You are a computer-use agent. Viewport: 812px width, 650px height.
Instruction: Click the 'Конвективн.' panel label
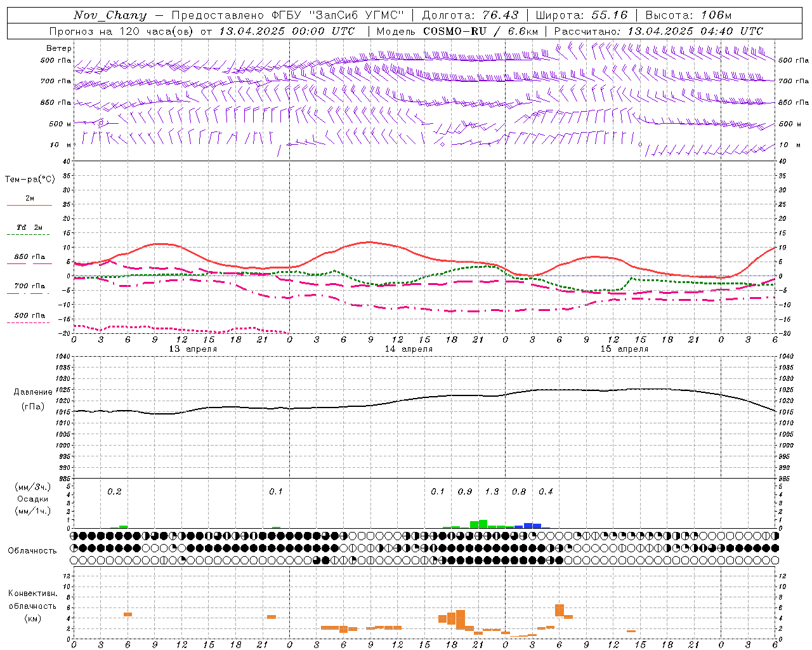point(33,594)
